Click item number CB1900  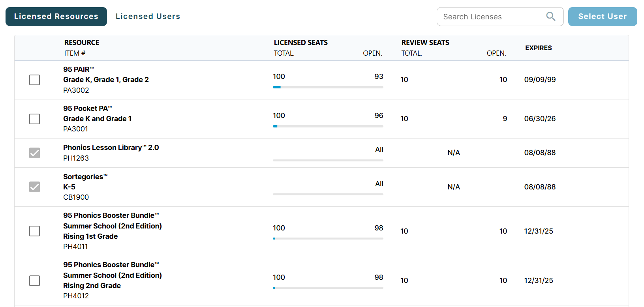point(76,197)
